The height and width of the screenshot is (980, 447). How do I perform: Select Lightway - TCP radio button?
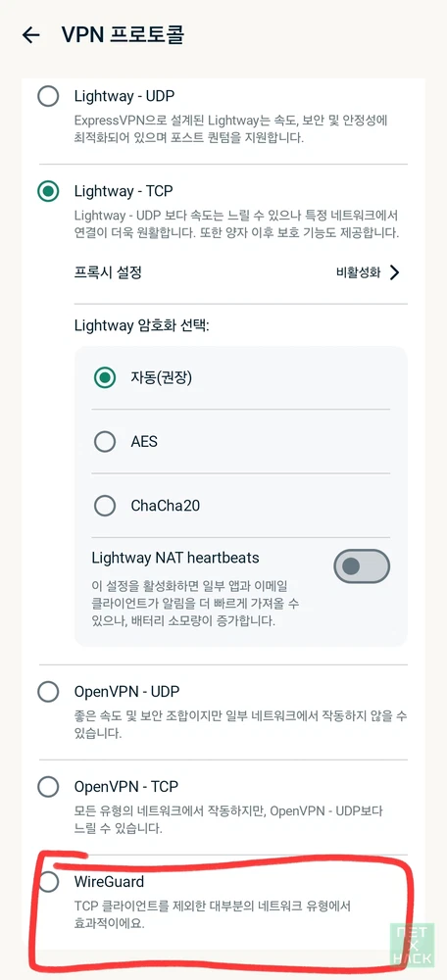click(x=48, y=191)
